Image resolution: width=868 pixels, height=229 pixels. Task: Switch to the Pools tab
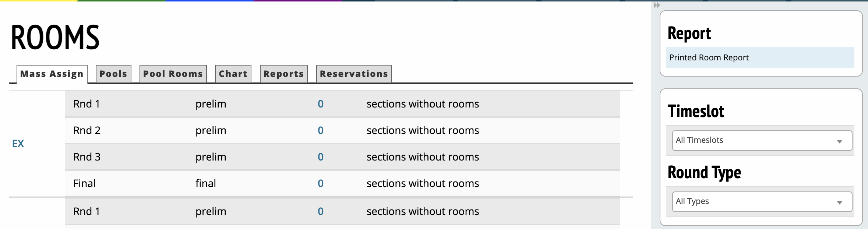[113, 74]
